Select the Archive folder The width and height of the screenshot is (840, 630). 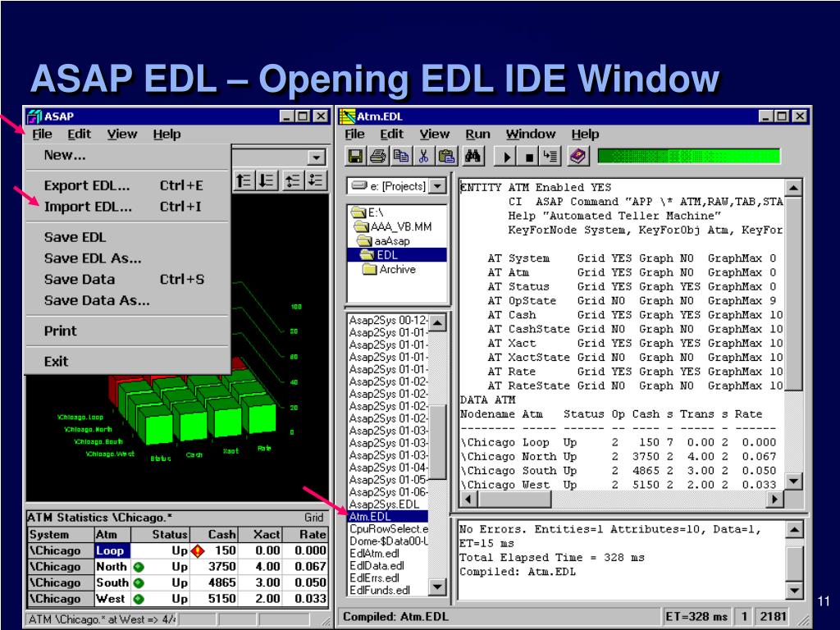click(390, 269)
